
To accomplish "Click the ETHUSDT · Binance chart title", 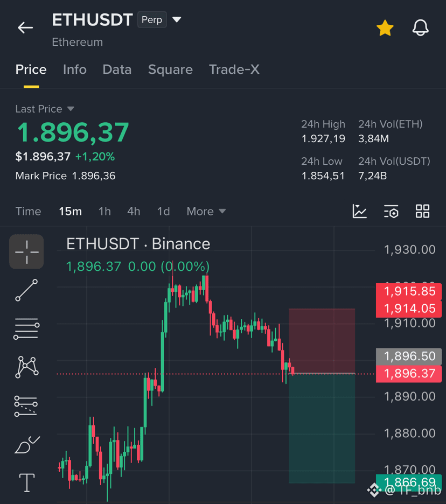I will point(138,244).
